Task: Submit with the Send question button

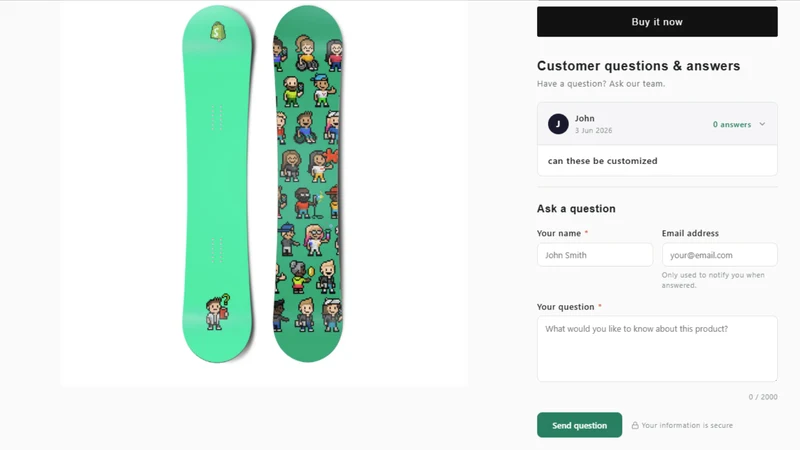Action: [579, 425]
